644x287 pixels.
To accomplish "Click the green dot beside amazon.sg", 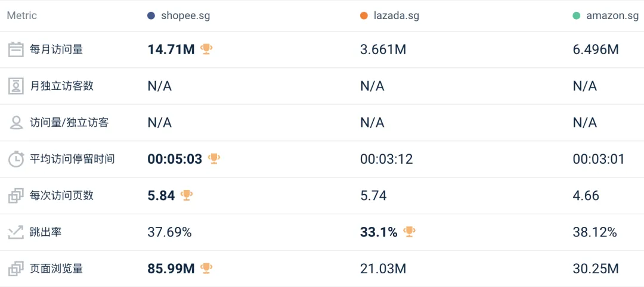I will pos(576,15).
